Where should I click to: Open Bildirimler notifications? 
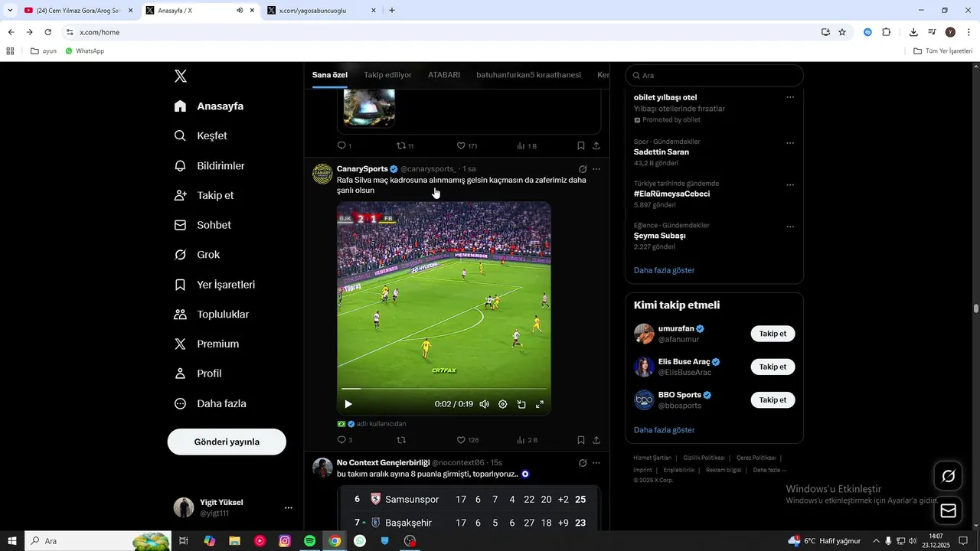[209, 166]
